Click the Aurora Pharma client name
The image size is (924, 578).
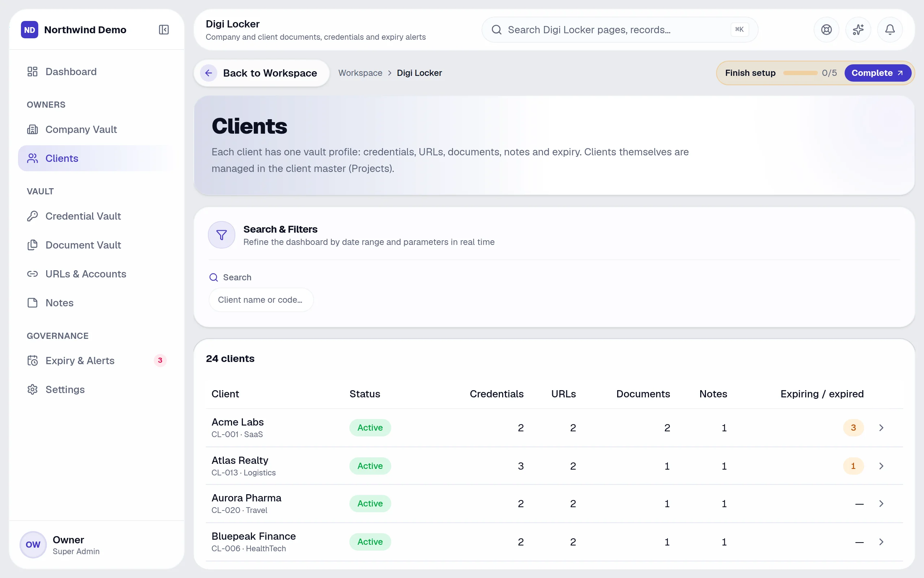[246, 498]
